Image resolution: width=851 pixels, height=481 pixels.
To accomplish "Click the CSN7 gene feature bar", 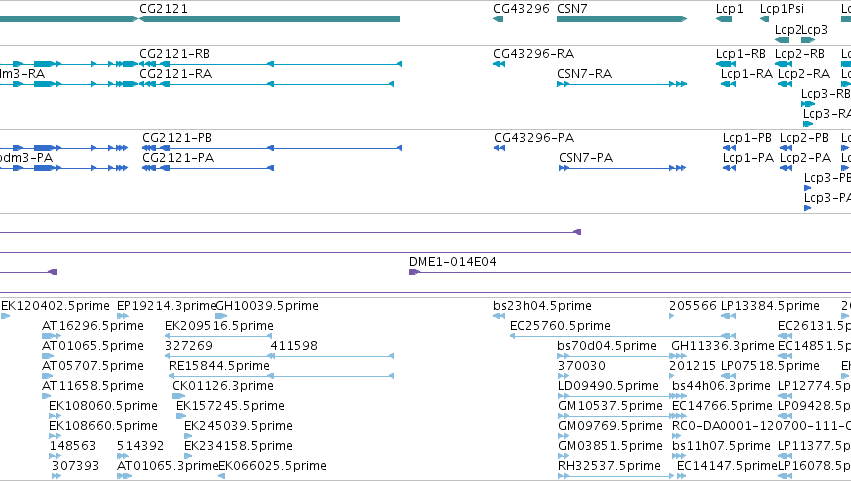I will (x=622, y=19).
